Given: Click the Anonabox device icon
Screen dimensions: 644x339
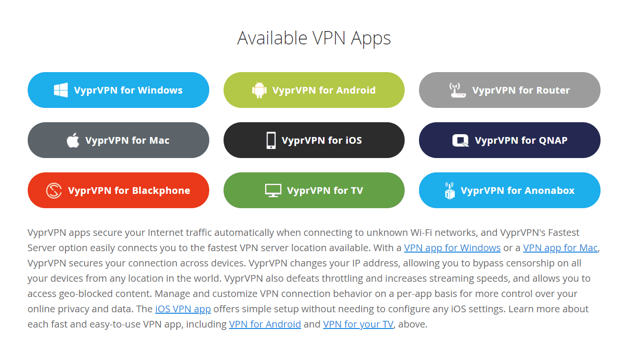Looking at the screenshot, I should pyautogui.click(x=450, y=191).
